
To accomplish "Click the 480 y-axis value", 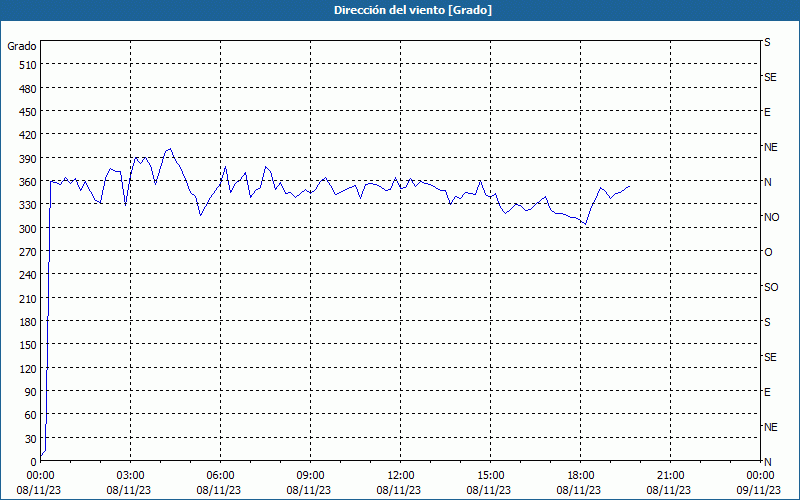I will [28, 89].
